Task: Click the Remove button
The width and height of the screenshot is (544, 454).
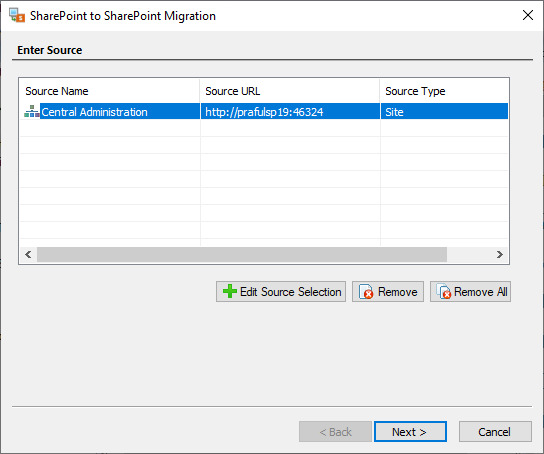Action: 388,291
